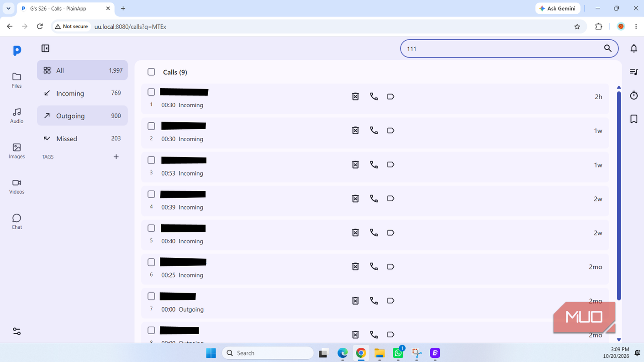644x362 pixels.
Task: Click the search field containing 111
Action: (509, 48)
